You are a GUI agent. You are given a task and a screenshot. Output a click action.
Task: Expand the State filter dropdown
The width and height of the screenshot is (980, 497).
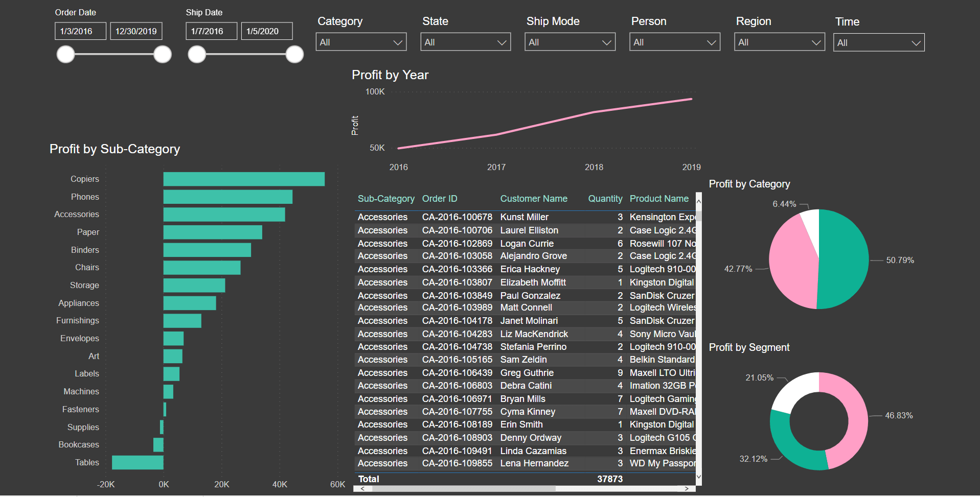(466, 42)
